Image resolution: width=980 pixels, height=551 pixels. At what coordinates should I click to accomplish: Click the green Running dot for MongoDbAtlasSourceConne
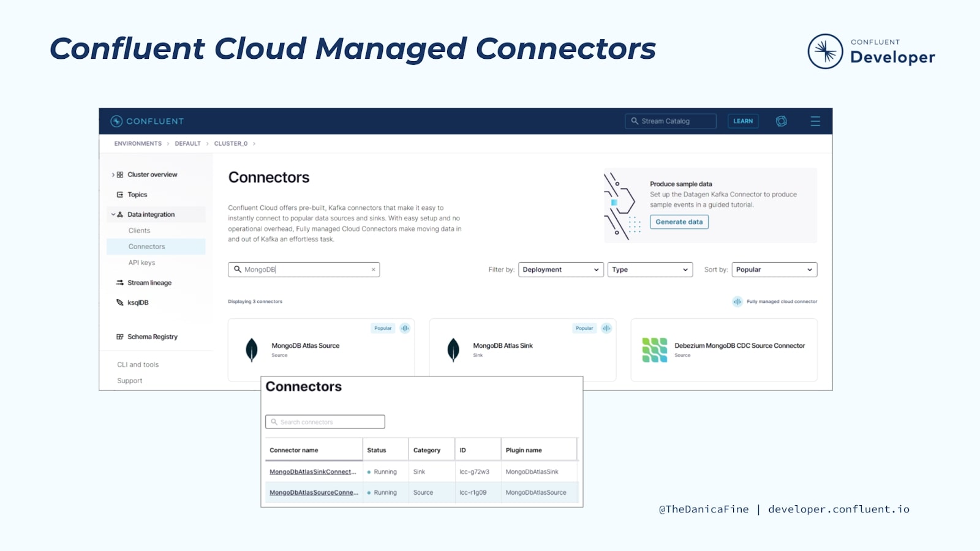(x=369, y=493)
